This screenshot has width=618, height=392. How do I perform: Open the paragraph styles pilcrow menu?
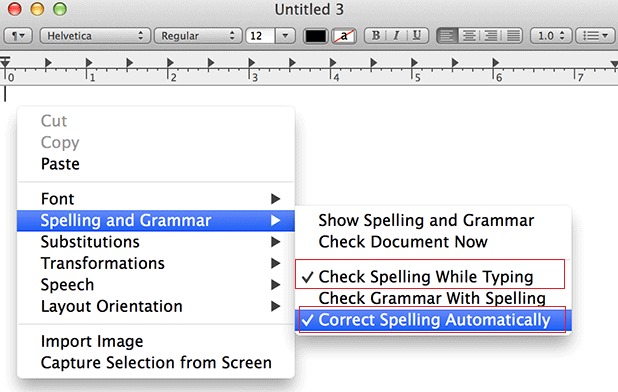point(18,36)
